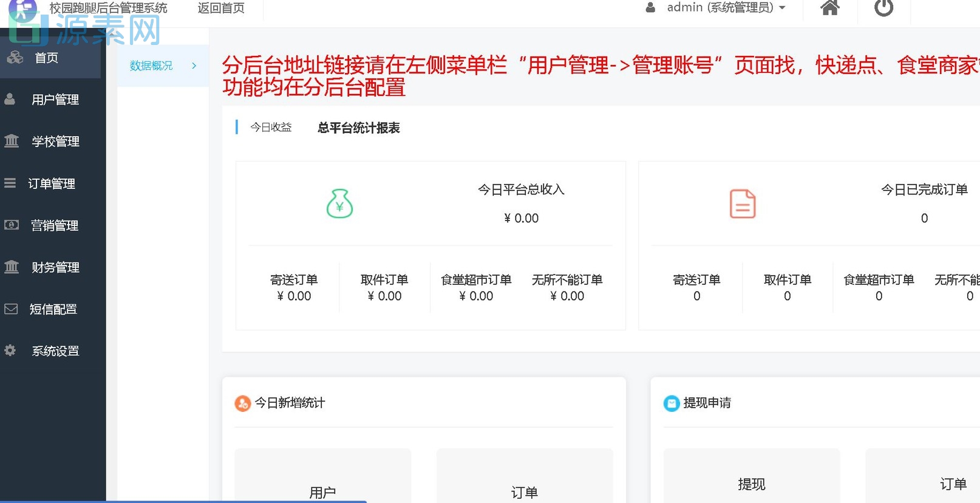Viewport: 980px width, 503px height.
Task: Click the 系统设置 gear icon
Action: point(10,350)
